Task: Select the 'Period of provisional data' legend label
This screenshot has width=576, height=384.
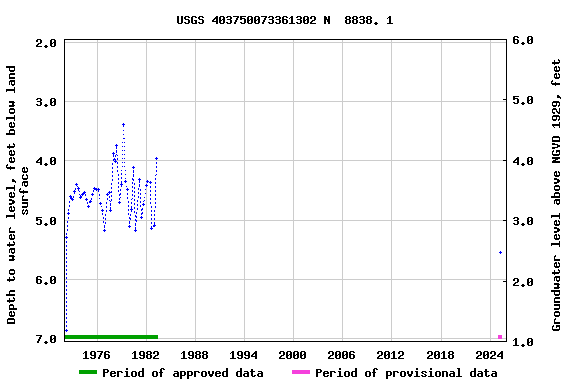Action: (x=406, y=373)
